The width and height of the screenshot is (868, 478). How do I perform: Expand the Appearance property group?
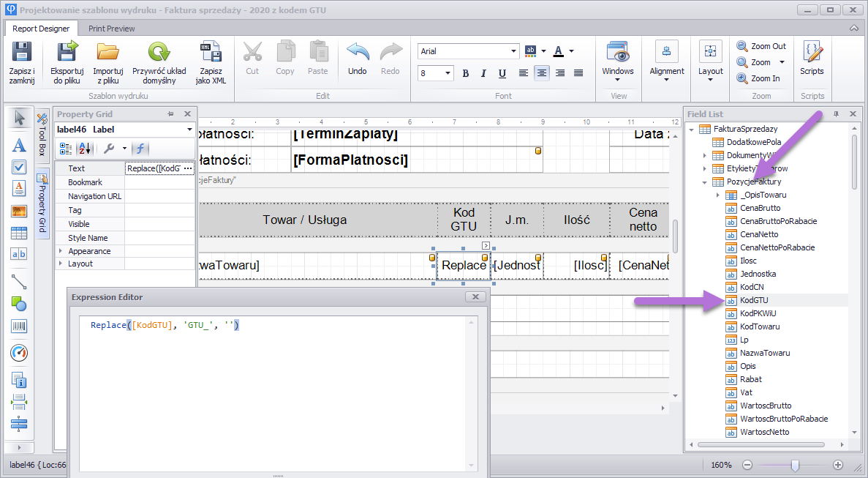pyautogui.click(x=60, y=251)
